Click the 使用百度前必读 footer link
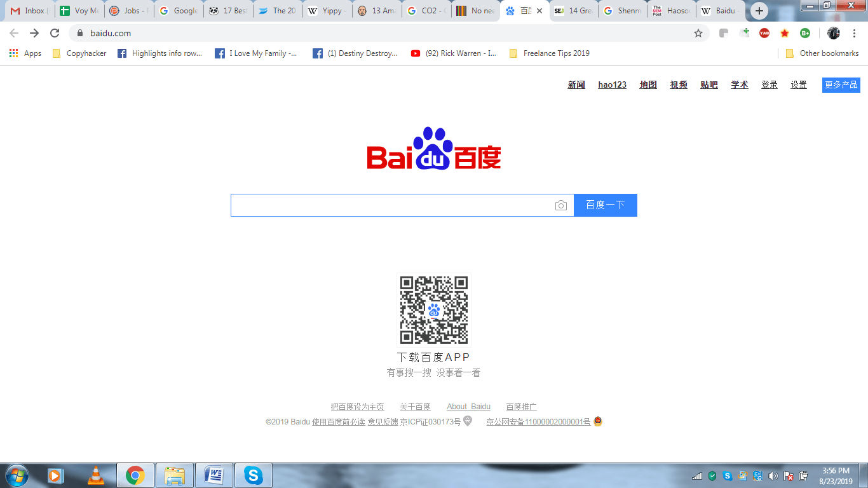 coord(339,422)
